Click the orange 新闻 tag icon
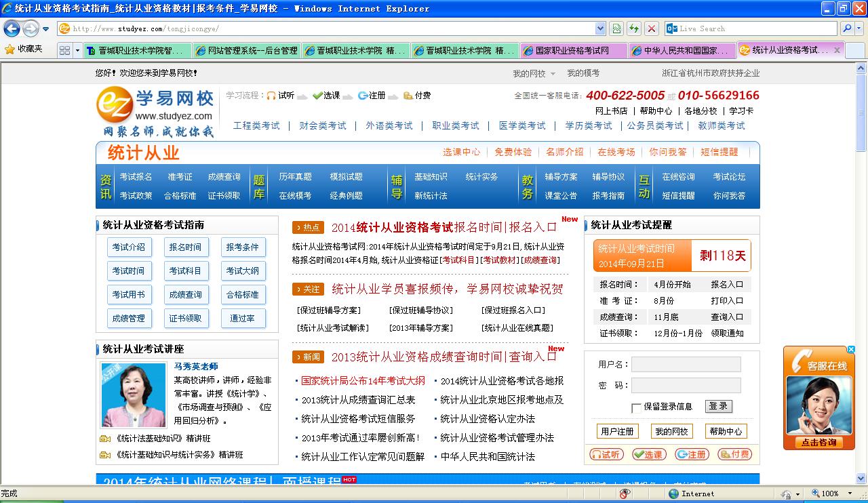Screen dimensions: 868x503 pyautogui.click(x=308, y=357)
